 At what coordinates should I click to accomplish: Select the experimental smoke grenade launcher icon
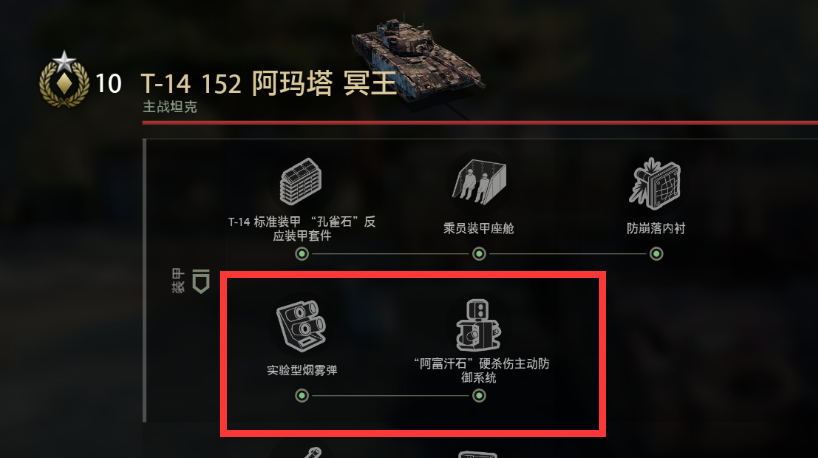[x=301, y=326]
